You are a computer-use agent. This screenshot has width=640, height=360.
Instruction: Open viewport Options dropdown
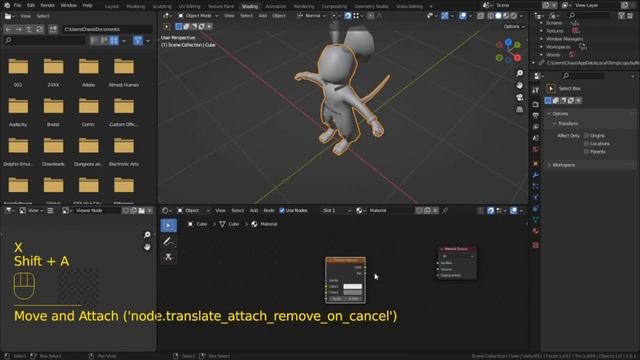(513, 27)
